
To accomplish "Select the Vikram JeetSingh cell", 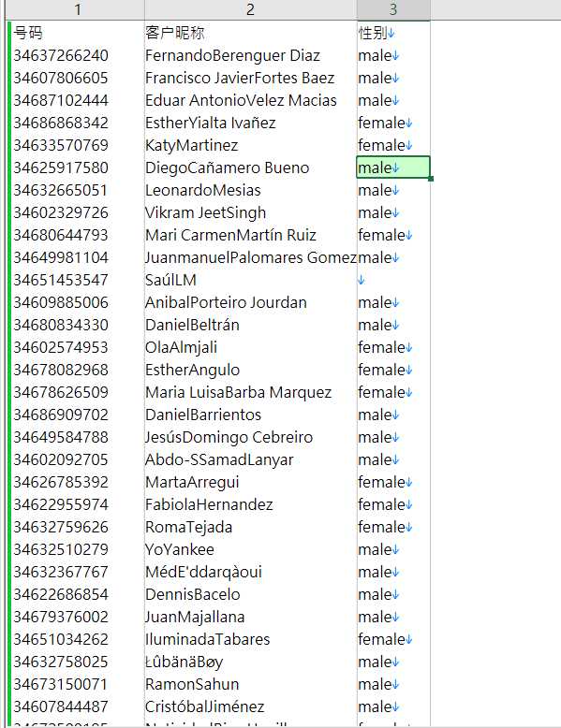I will point(250,212).
